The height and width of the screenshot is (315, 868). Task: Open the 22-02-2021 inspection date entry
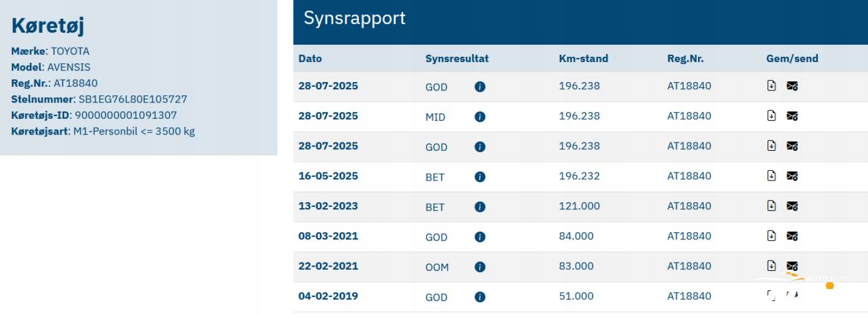coord(328,266)
